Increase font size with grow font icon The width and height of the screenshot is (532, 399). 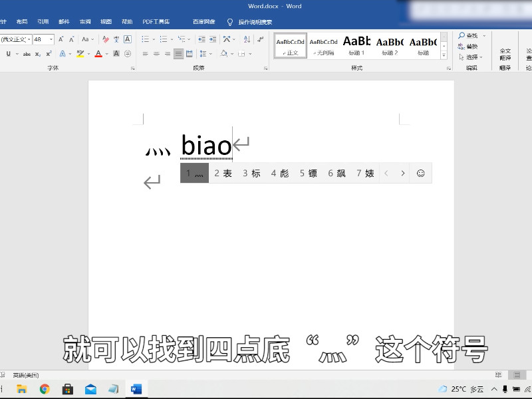pyautogui.click(x=61, y=39)
